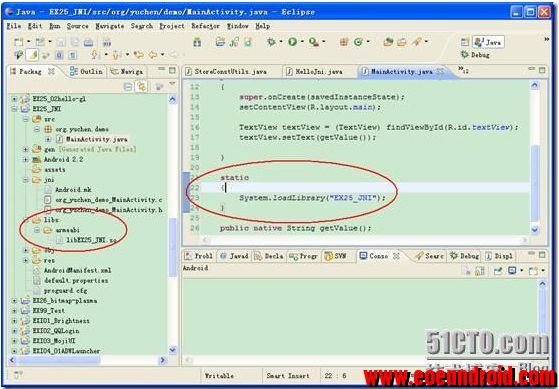Minimize the Package Explorer panel
The width and height of the screenshot is (559, 389).
click(161, 69)
